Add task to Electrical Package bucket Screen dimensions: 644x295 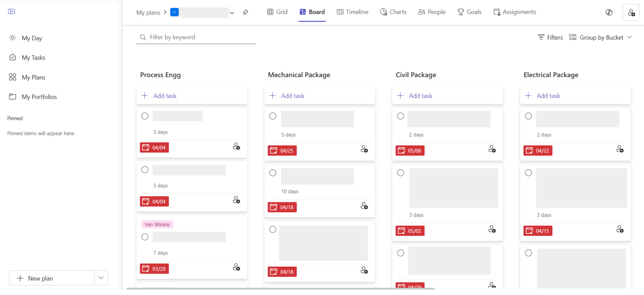coord(575,96)
